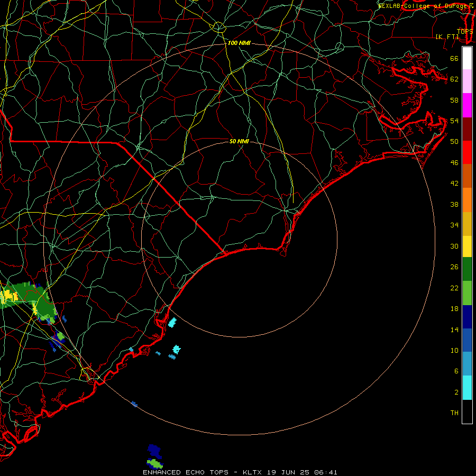This screenshot has width=476, height=476.
Task: Click the dark orange 46 kft swatch
Action: click(467, 176)
